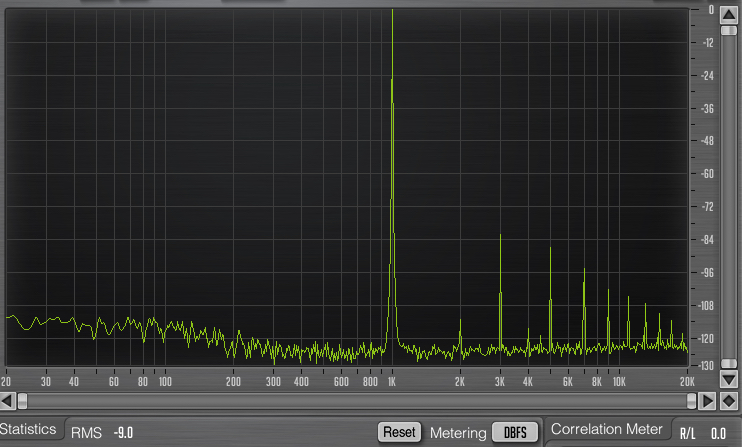Click the right handle of horizontal range slider
Image resolution: width=742 pixels, height=447 pixels.
pos(691,401)
